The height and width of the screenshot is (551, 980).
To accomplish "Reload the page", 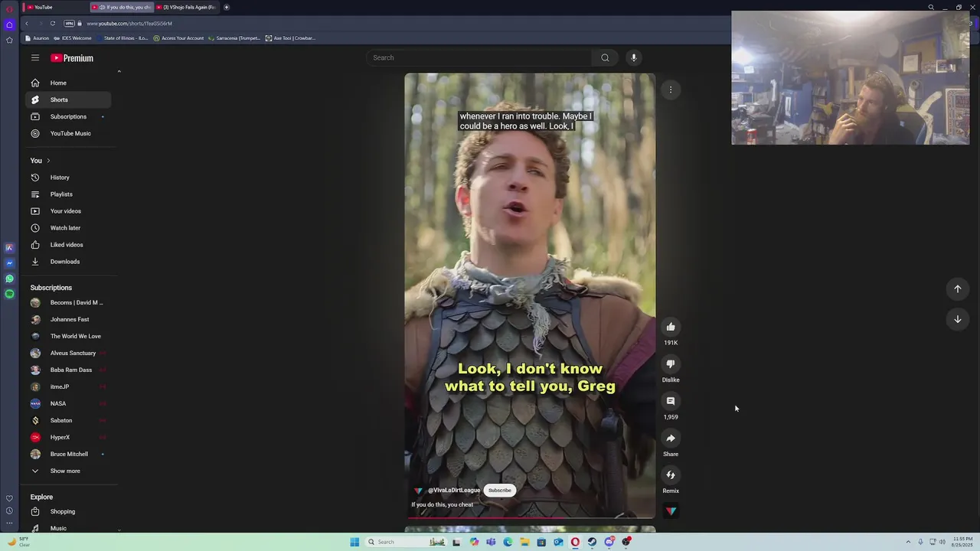I will pos(53,23).
